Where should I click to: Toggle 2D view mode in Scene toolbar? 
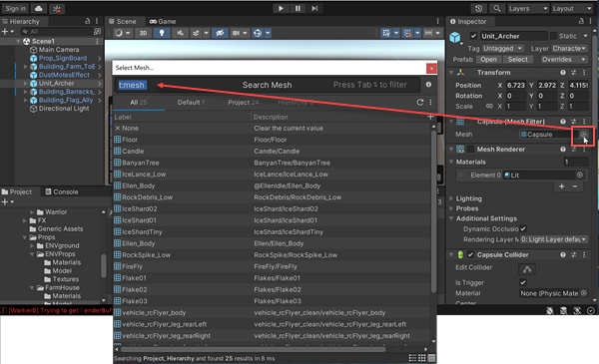143,33
